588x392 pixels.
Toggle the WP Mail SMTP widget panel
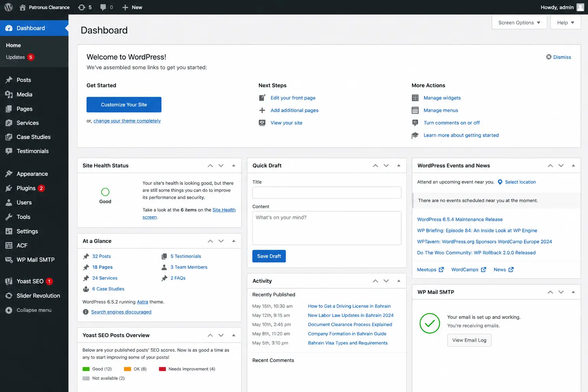pos(573,292)
